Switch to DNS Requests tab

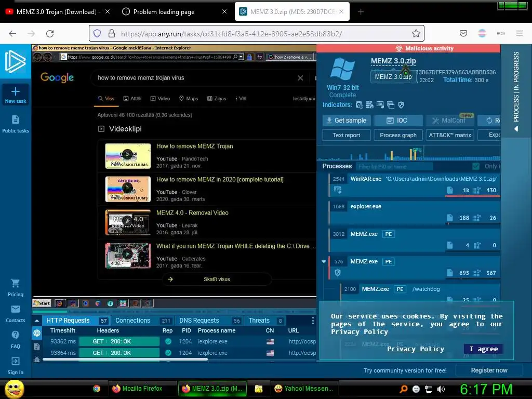pyautogui.click(x=209, y=321)
